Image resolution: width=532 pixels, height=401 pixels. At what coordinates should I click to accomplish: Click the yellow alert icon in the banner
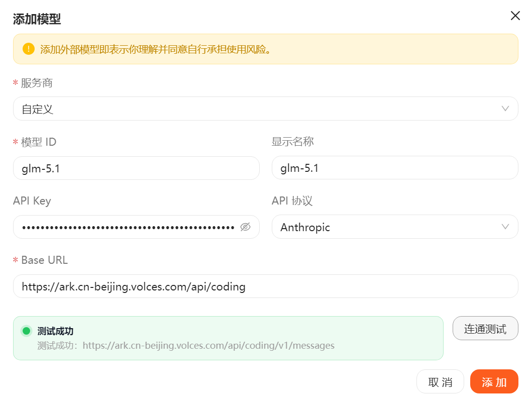(x=29, y=49)
